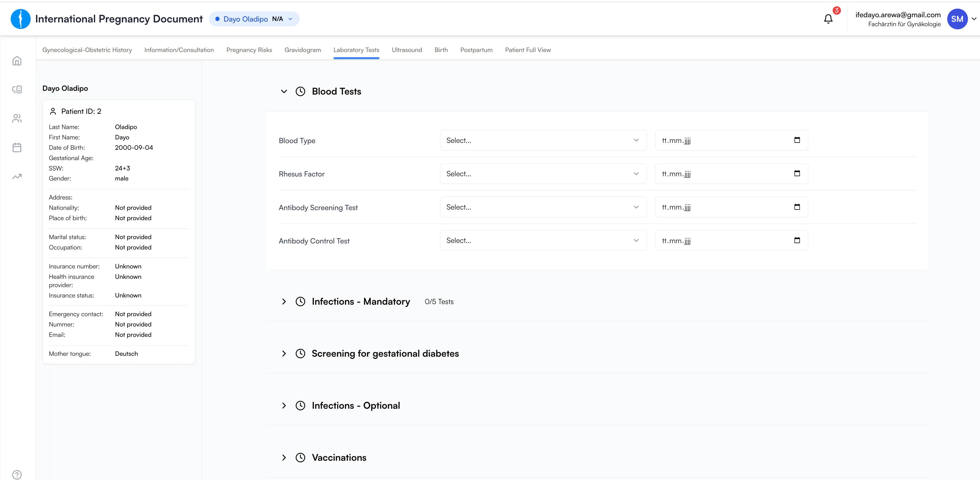980x480 pixels.
Task: Switch to the Ultrasound tab
Action: coord(407,50)
